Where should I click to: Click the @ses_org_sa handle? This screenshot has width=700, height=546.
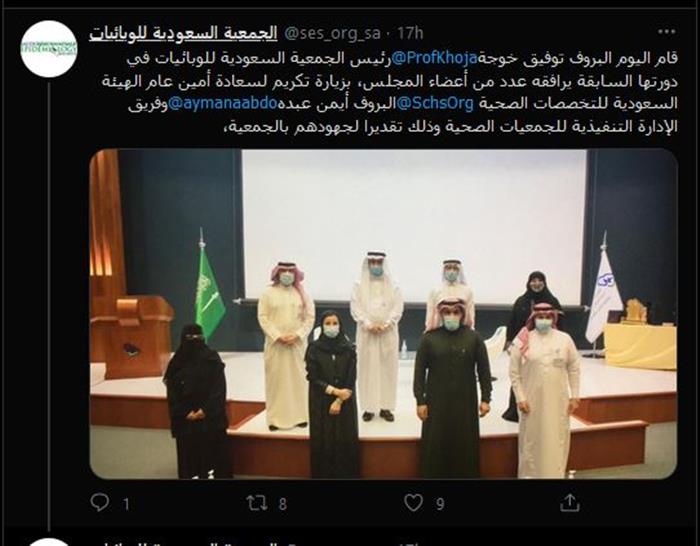click(x=332, y=33)
